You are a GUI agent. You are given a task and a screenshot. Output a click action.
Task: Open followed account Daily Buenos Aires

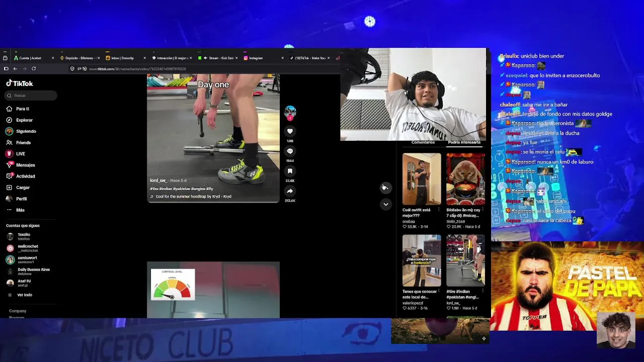pyautogui.click(x=28, y=271)
